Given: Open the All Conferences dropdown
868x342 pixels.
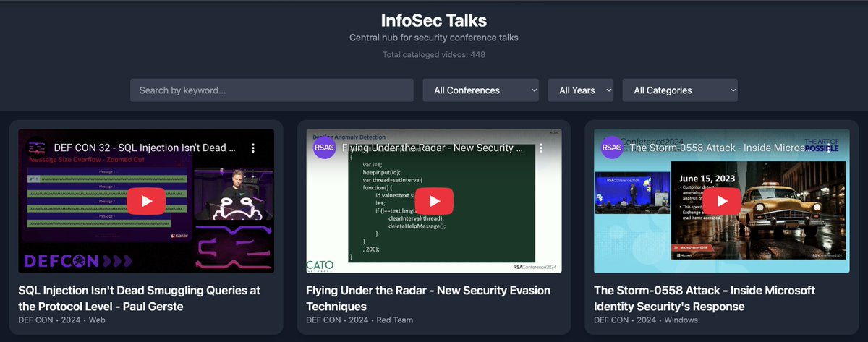Looking at the screenshot, I should click(481, 90).
